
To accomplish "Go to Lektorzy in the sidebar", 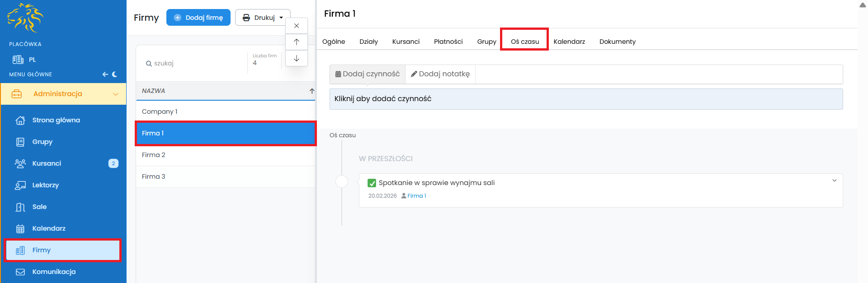I will (x=45, y=185).
